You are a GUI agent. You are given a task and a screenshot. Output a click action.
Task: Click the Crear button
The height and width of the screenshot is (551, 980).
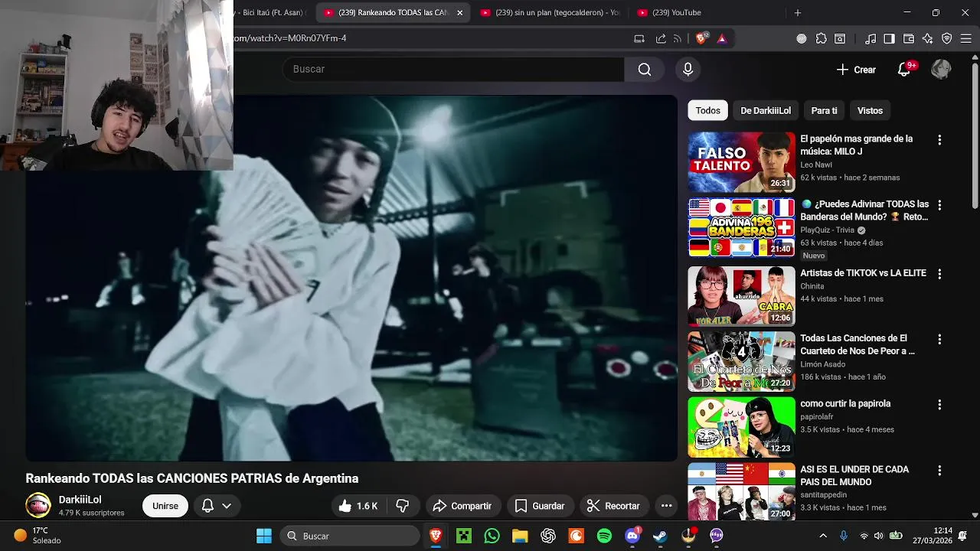(856, 70)
